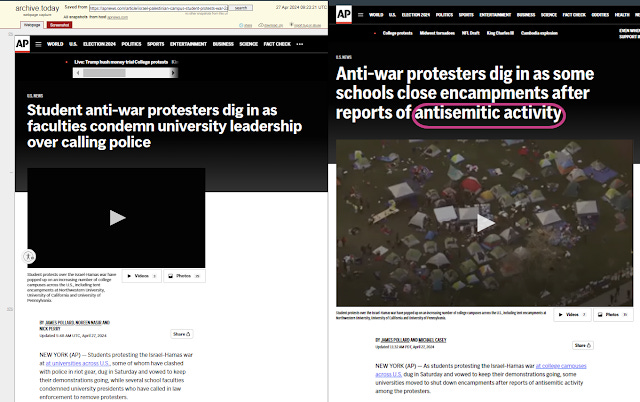This screenshot has height=402, width=640.
Task: Click the James Pollard and Michael Casey byline
Action: (x=411, y=340)
